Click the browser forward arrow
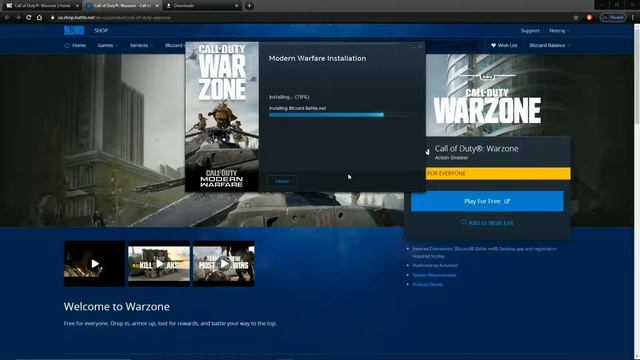The width and height of the screenshot is (640, 360). 18,18
